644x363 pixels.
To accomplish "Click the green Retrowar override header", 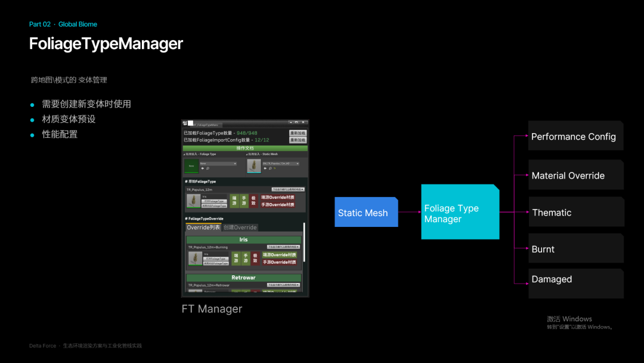I will 243,278.
